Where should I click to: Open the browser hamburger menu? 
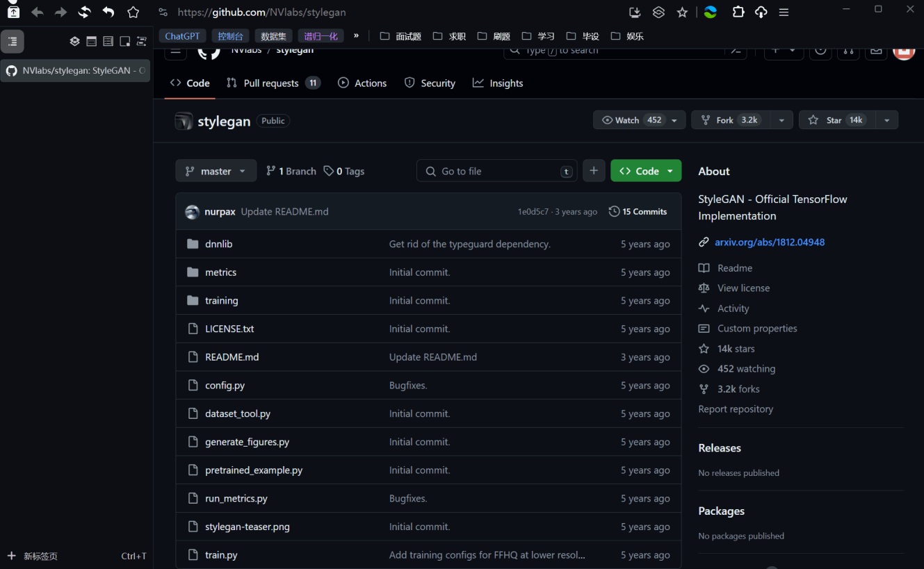[784, 13]
